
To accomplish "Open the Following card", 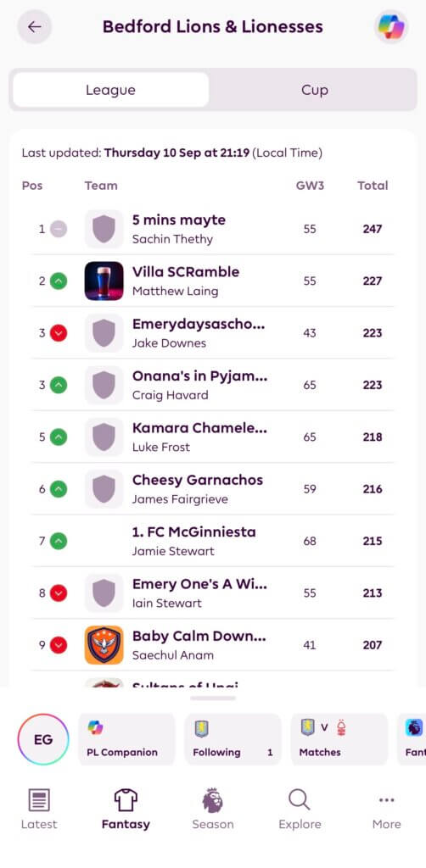I will [x=233, y=739].
